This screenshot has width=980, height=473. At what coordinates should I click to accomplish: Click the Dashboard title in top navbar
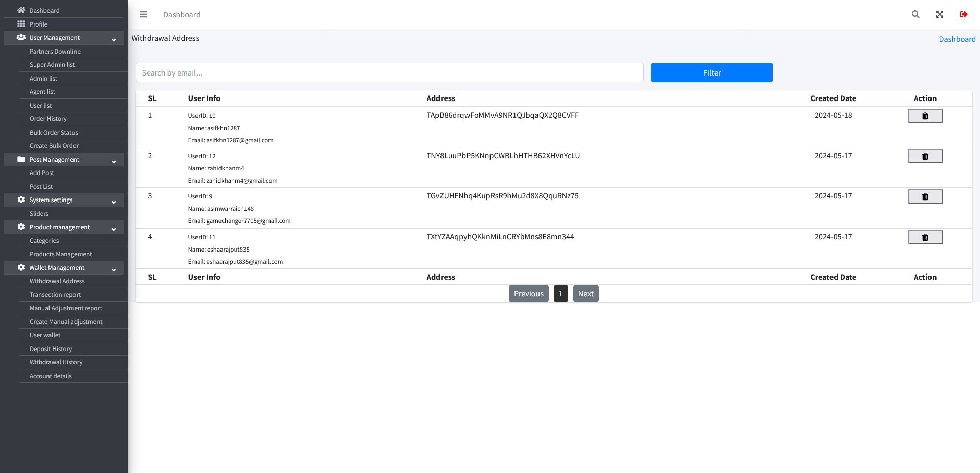(182, 15)
